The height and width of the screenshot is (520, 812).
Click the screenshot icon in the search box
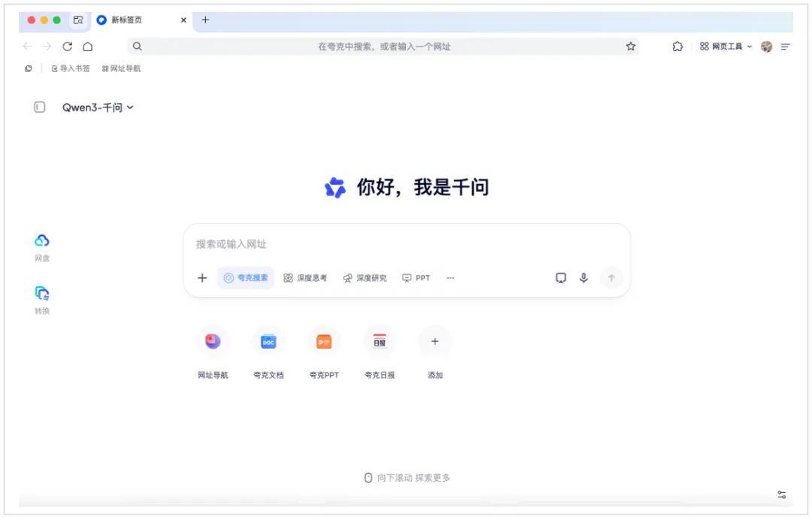pos(560,277)
